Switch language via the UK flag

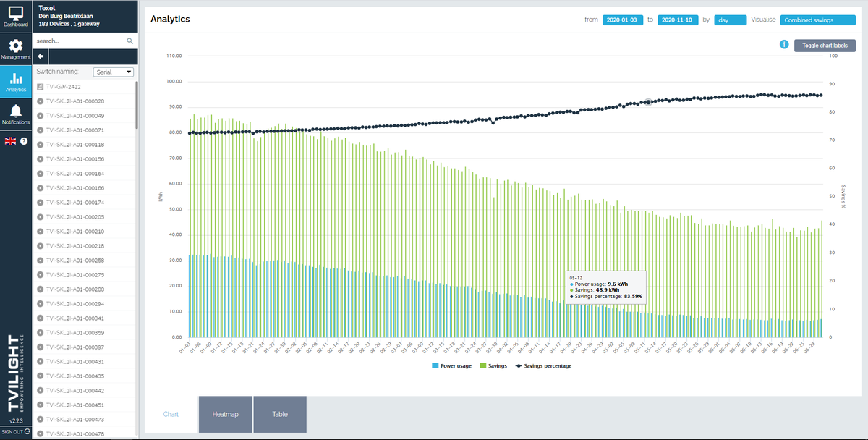click(x=11, y=140)
